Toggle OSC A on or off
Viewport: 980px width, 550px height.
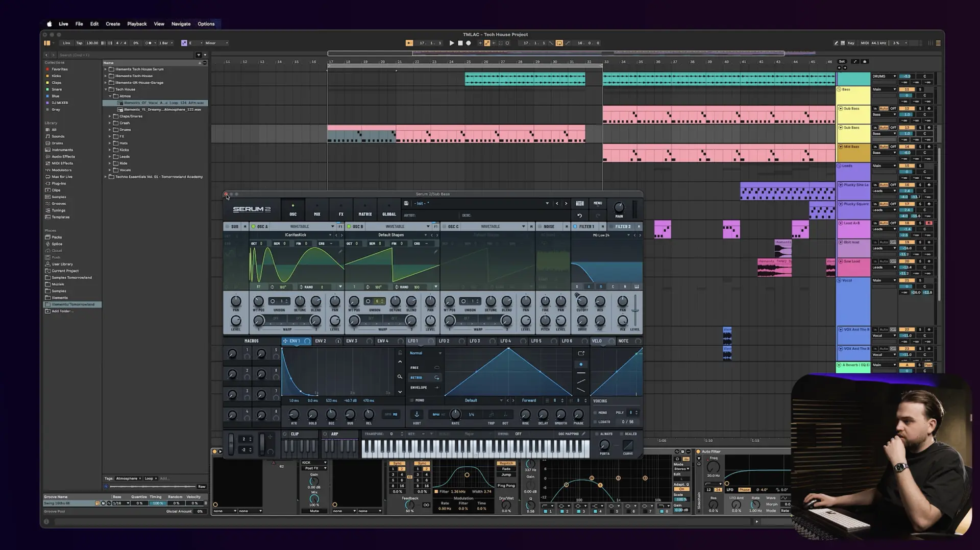pyautogui.click(x=253, y=227)
